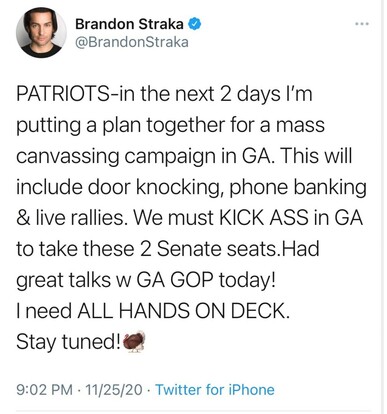This screenshot has height=414, width=387.
Task: Click the Stay tuned! text
Action: 68,342
